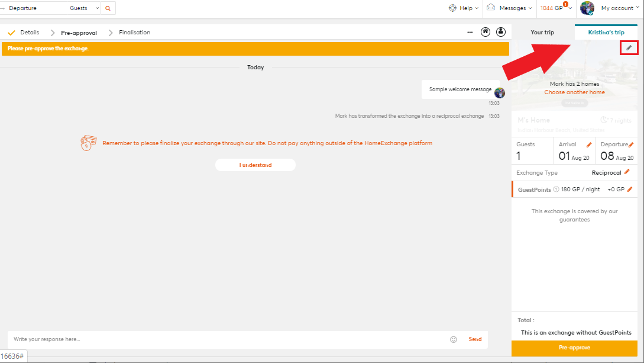Image resolution: width=644 pixels, height=363 pixels.
Task: Edit the GuestPoints pencil icon
Action: click(x=630, y=189)
